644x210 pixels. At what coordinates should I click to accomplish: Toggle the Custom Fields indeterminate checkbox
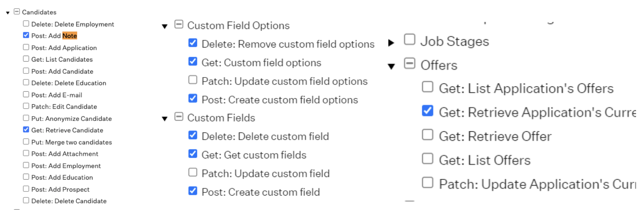(x=179, y=117)
